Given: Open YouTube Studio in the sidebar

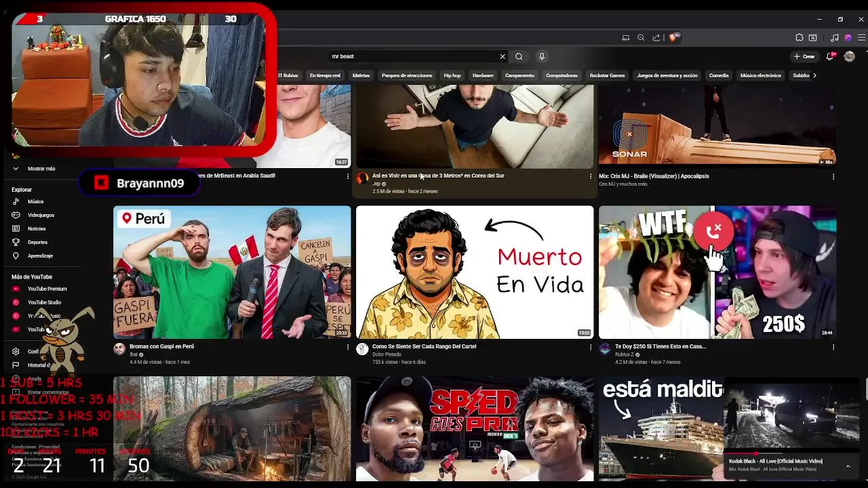Looking at the screenshot, I should 41,302.
